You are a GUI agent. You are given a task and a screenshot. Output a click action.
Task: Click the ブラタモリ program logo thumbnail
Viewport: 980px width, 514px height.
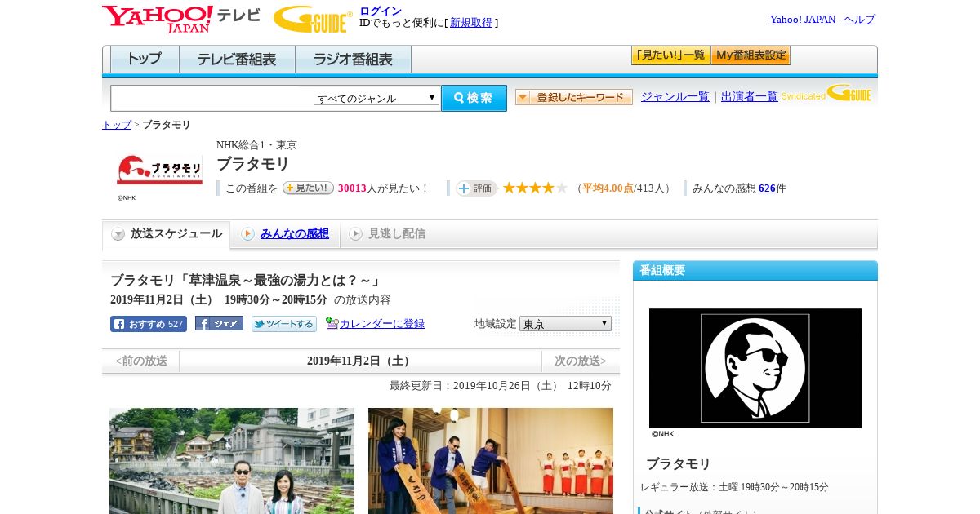159,171
